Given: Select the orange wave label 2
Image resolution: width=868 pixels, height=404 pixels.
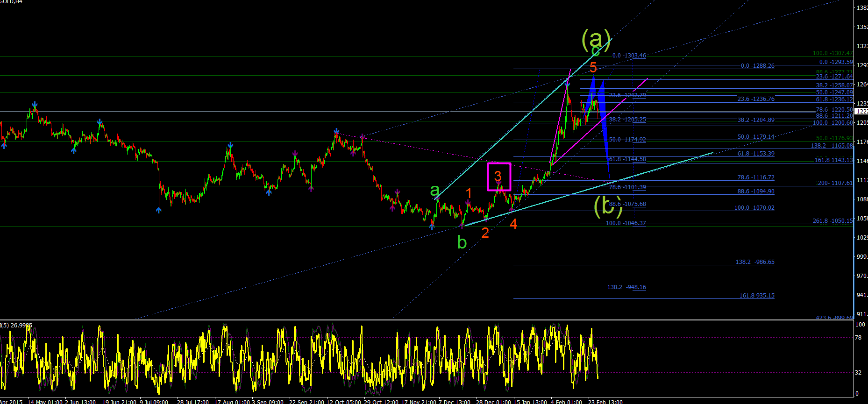Looking at the screenshot, I should [485, 233].
